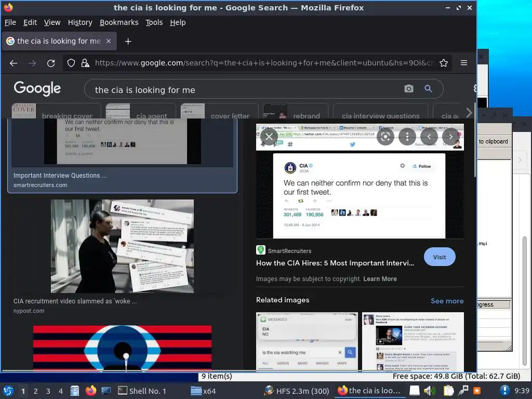Open 'How the CIA Hires' title link
Screen dimensions: 532x399
[x=335, y=263]
